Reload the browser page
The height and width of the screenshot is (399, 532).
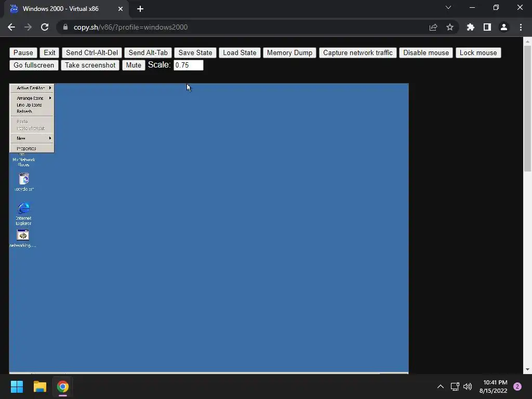tap(45, 27)
